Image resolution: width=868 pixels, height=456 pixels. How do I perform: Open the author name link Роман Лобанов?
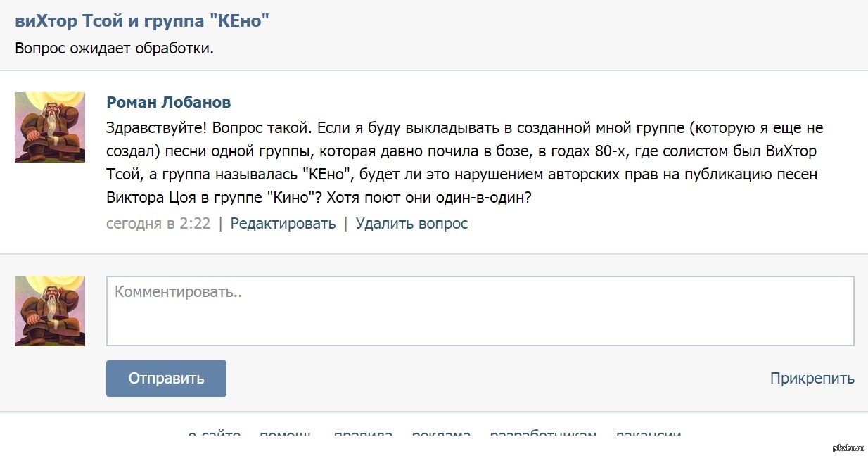pos(168,102)
